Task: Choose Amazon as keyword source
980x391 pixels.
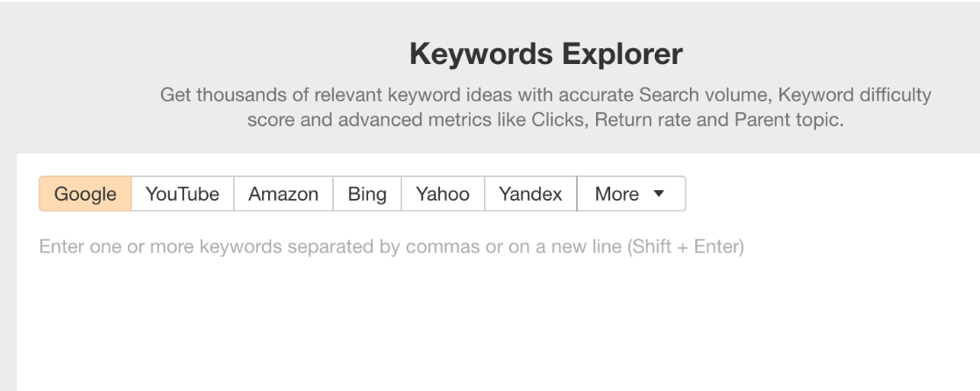Action: point(283,194)
